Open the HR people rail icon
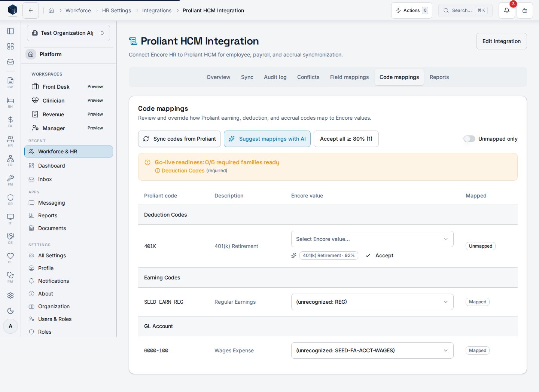 click(x=10, y=141)
